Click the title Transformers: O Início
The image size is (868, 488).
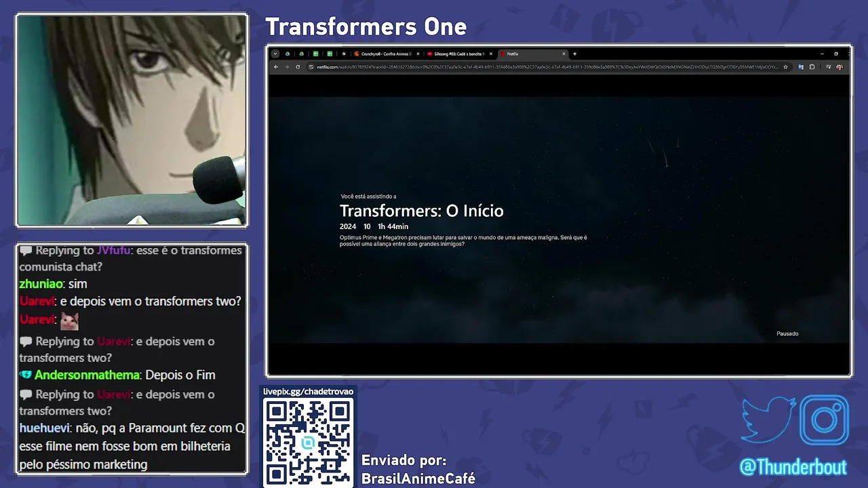[x=422, y=211]
